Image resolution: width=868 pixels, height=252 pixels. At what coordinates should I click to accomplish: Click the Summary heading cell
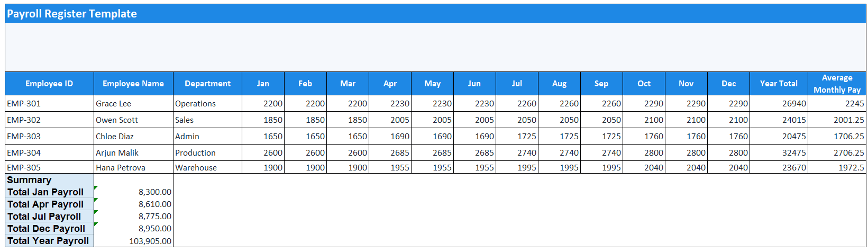point(50,180)
